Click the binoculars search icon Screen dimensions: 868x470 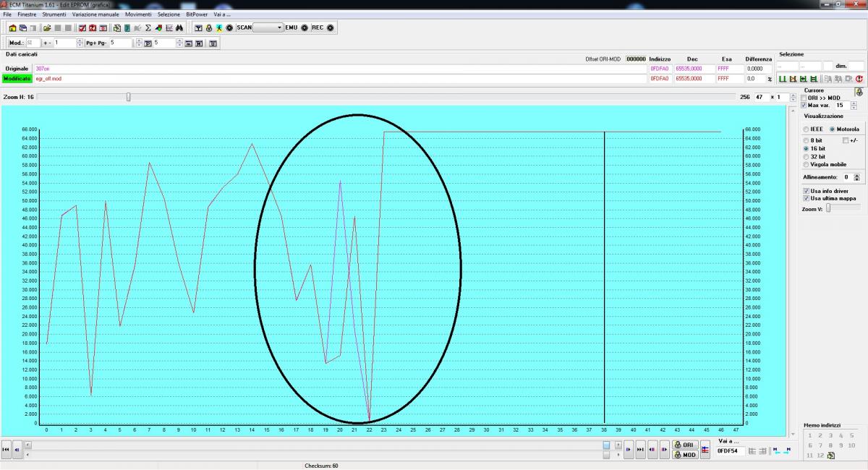coord(179,27)
